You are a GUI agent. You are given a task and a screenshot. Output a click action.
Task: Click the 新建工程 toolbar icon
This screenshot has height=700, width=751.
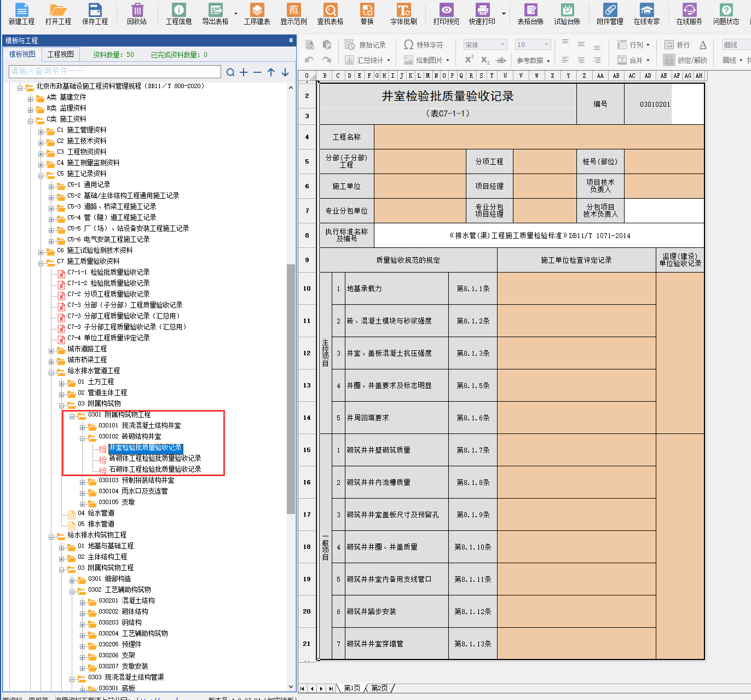point(21,14)
